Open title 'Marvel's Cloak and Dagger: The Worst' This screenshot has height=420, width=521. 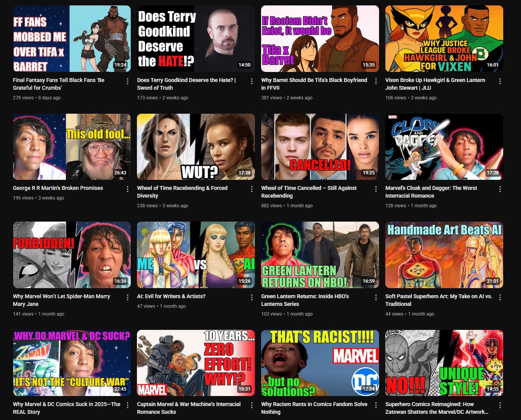431,192
